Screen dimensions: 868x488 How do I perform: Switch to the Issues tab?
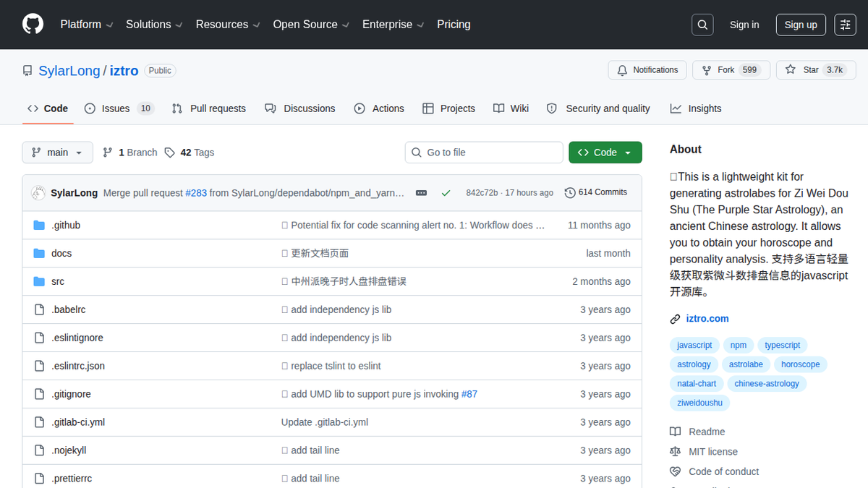pos(119,108)
